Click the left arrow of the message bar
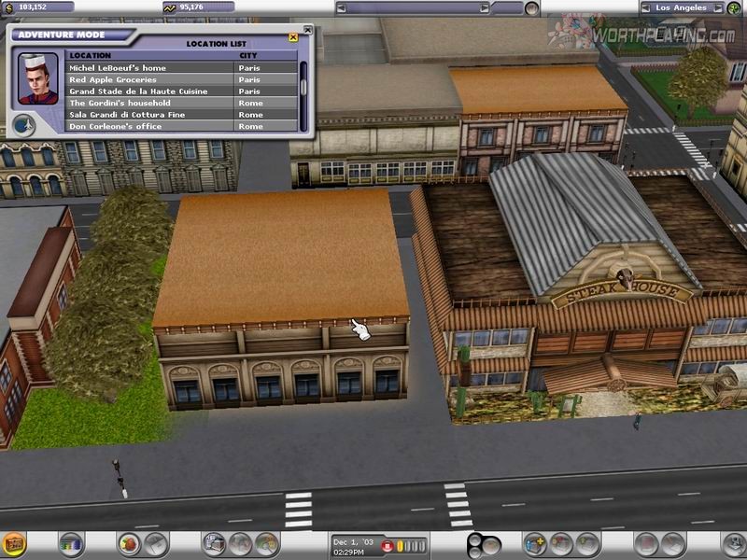This screenshot has height=560, width=747. click(342, 7)
